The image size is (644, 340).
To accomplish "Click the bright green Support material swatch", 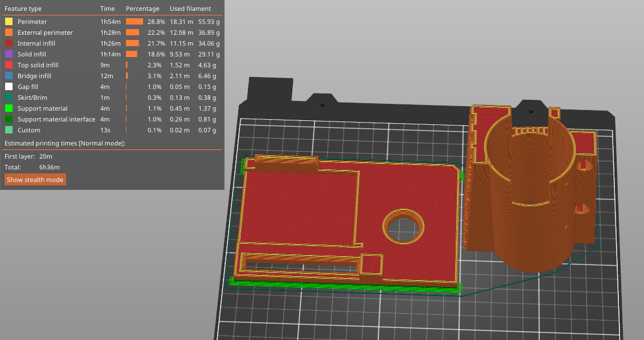I will 9,108.
